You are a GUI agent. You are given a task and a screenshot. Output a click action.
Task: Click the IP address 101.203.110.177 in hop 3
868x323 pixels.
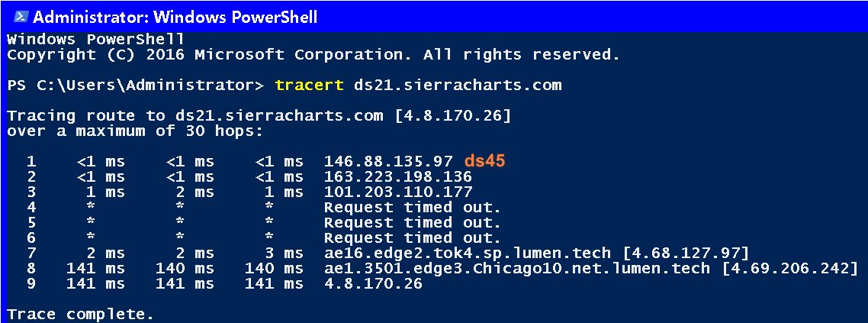point(398,192)
